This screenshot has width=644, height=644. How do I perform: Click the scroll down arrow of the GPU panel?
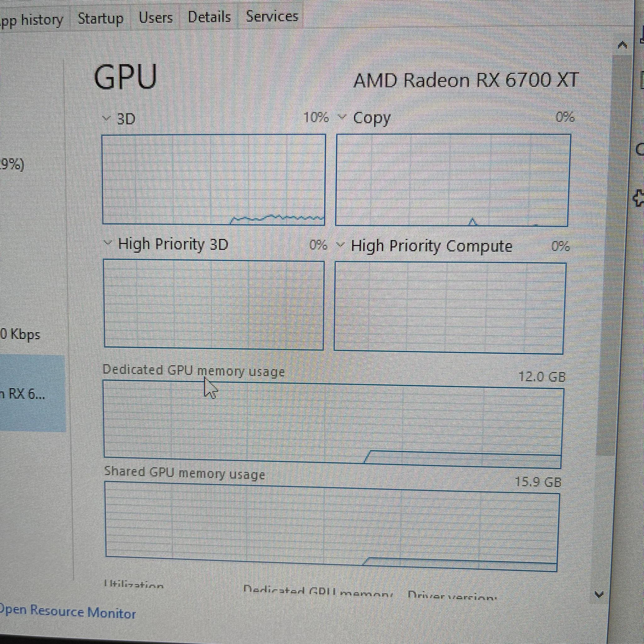(599, 594)
